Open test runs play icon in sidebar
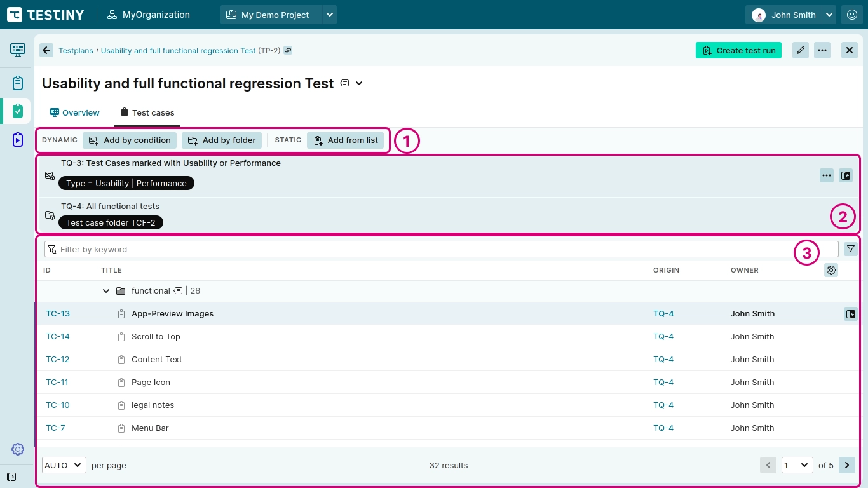 tap(18, 140)
